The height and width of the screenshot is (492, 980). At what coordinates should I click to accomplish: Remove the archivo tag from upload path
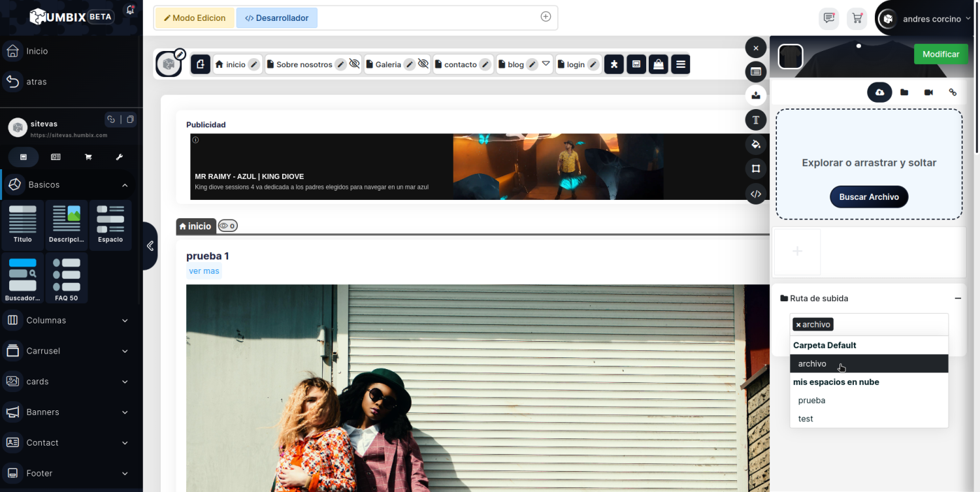tap(798, 325)
